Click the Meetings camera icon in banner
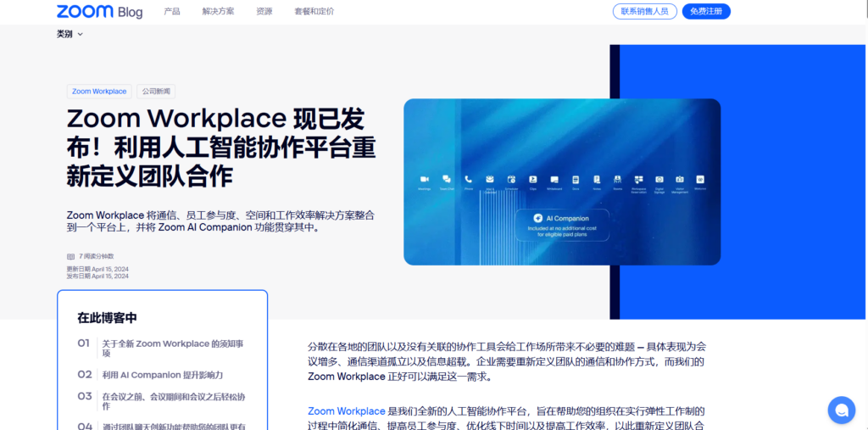The width and height of the screenshot is (868, 430). pos(425,180)
